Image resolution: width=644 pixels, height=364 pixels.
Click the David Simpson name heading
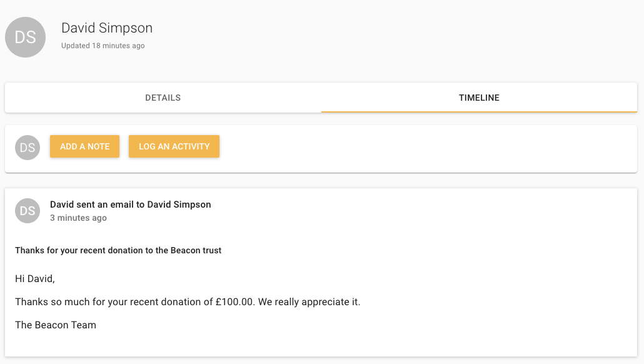pos(107,28)
